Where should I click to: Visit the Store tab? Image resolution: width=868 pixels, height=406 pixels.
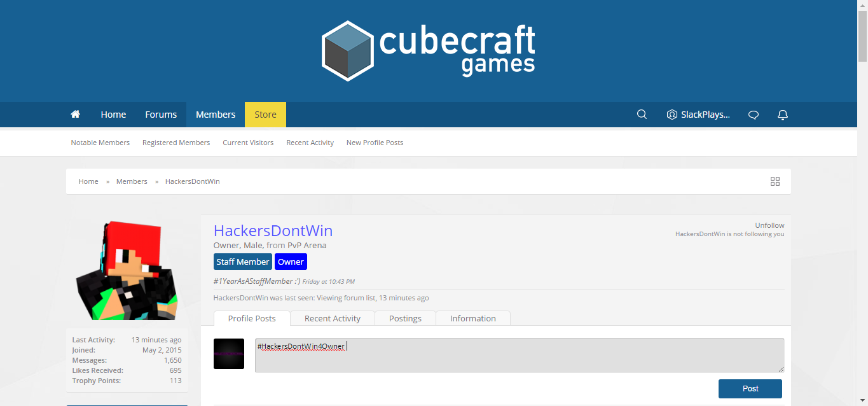pos(265,115)
